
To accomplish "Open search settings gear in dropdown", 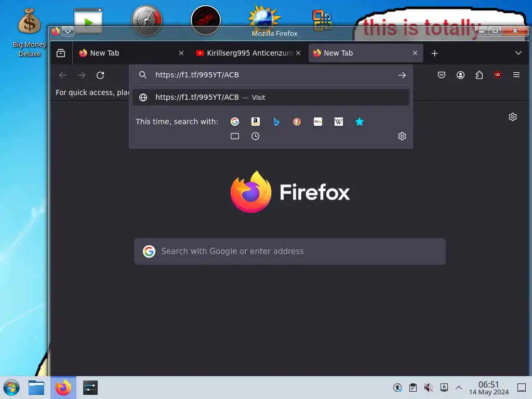I will pos(402,137).
